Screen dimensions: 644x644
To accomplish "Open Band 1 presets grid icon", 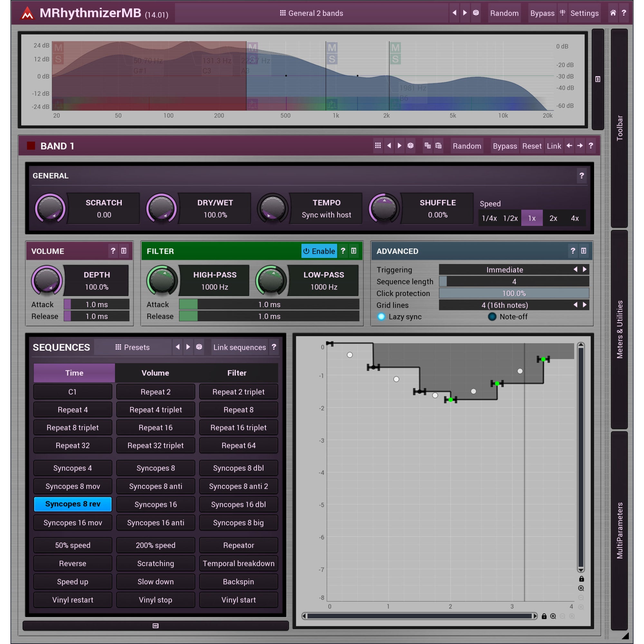I will [378, 146].
